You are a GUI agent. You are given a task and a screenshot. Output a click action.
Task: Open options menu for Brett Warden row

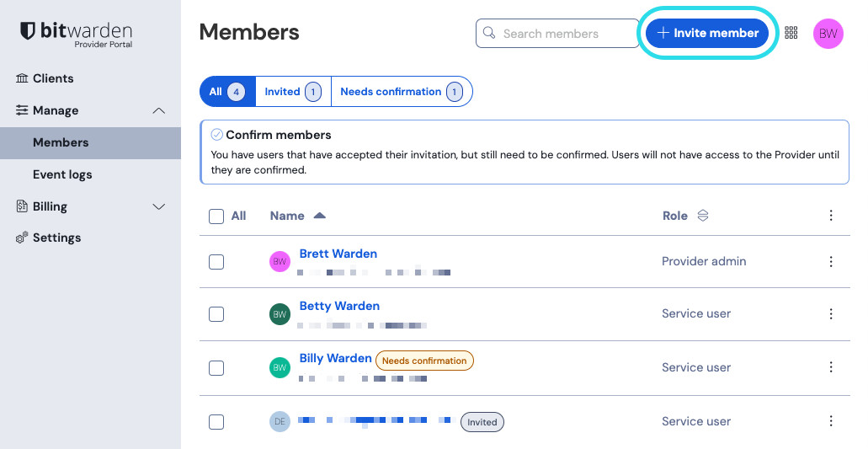point(830,262)
